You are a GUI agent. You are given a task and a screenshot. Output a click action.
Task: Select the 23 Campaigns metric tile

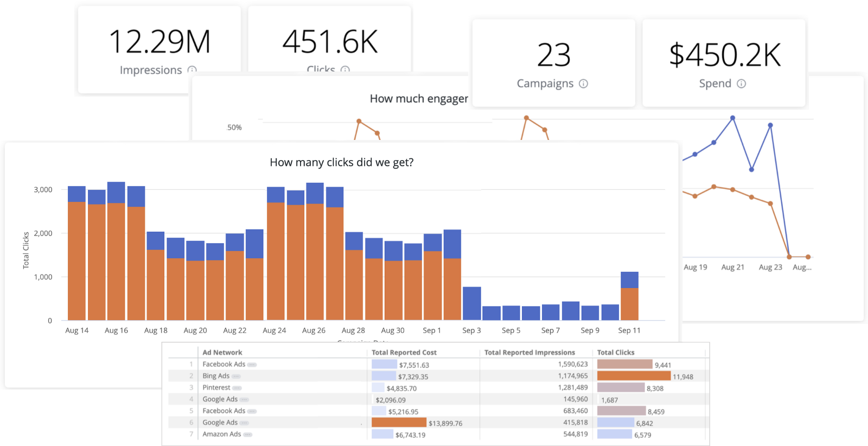553,63
